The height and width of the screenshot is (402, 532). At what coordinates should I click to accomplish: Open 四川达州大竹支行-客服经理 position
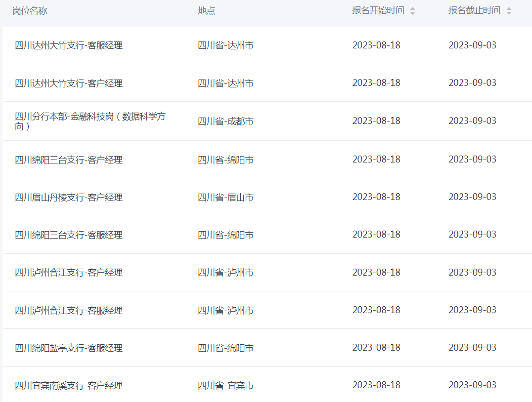69,45
